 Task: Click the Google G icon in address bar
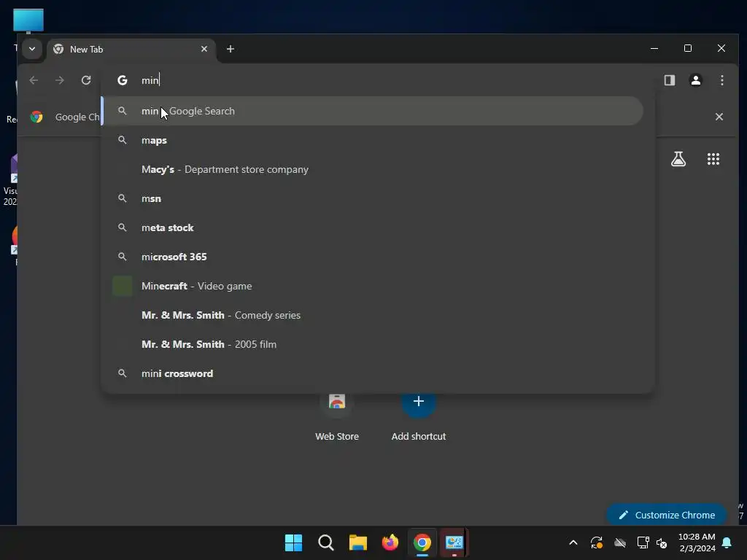pyautogui.click(x=123, y=80)
